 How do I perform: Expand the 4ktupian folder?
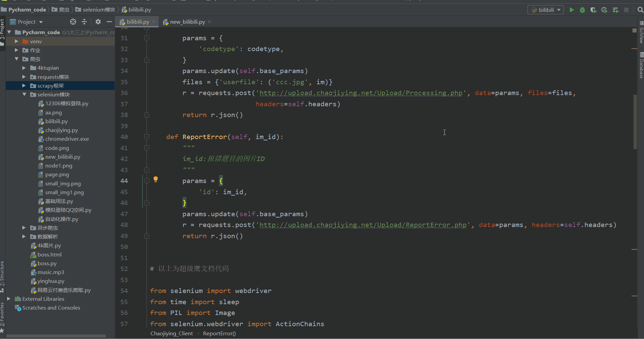[24, 68]
